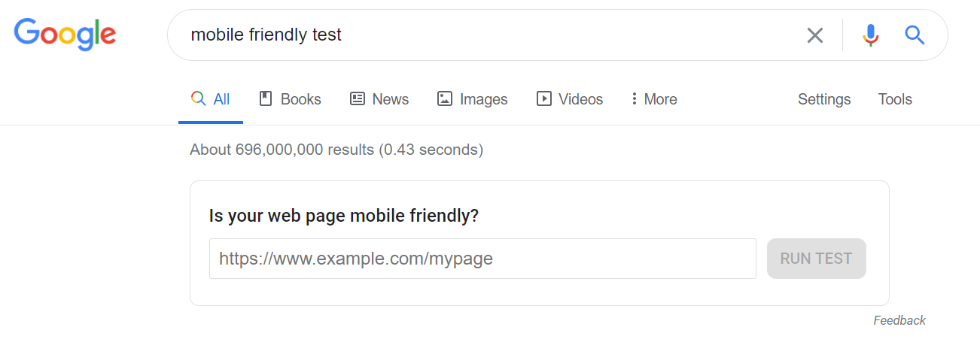Clear the search query with the X icon

[815, 35]
